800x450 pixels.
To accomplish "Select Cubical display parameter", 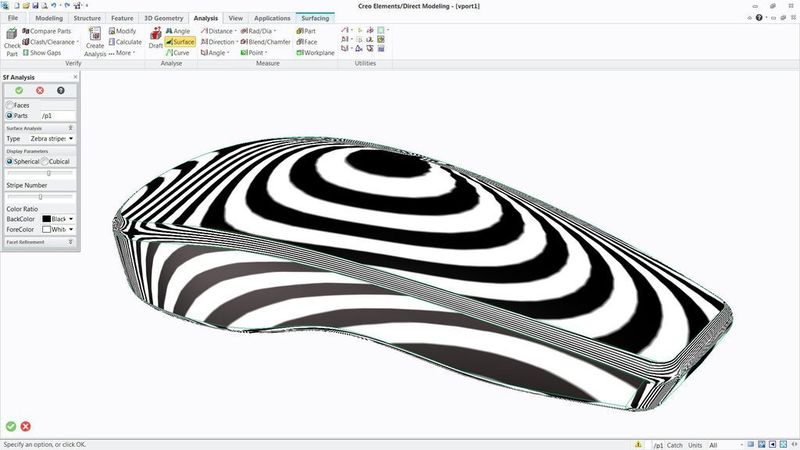I will [45, 161].
